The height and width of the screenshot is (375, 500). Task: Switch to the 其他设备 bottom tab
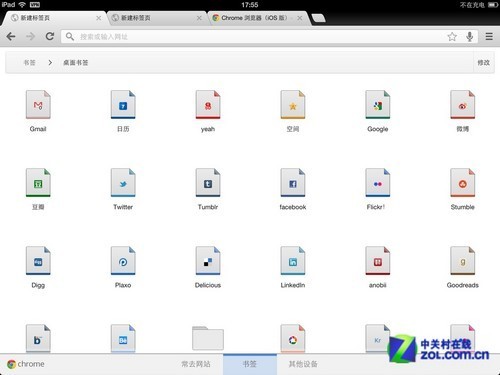pyautogui.click(x=303, y=364)
